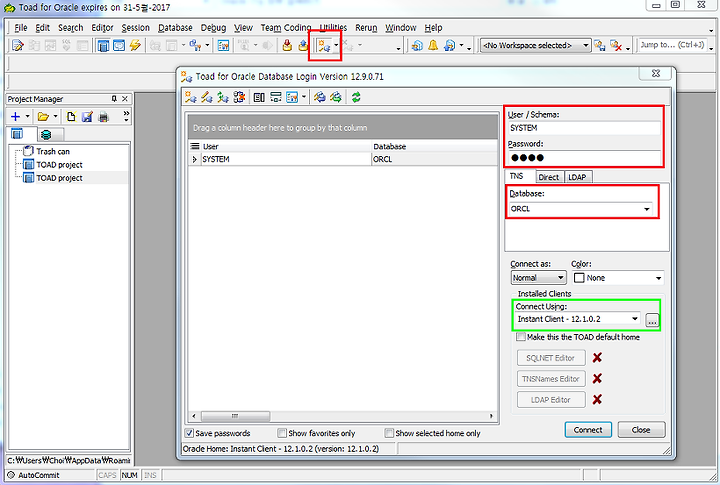Screen dimensions: 720x485
Task: Click the horizontal scrollbar thumb in connection grid
Action: (236, 416)
